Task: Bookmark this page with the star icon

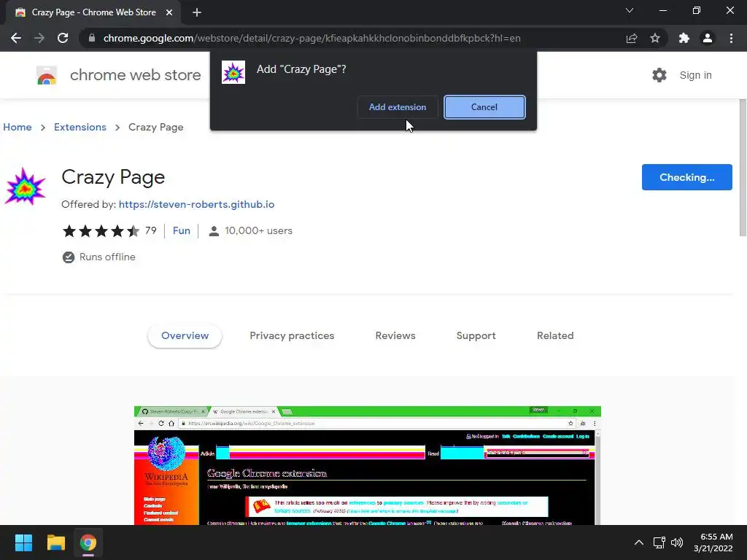Action: point(655,38)
